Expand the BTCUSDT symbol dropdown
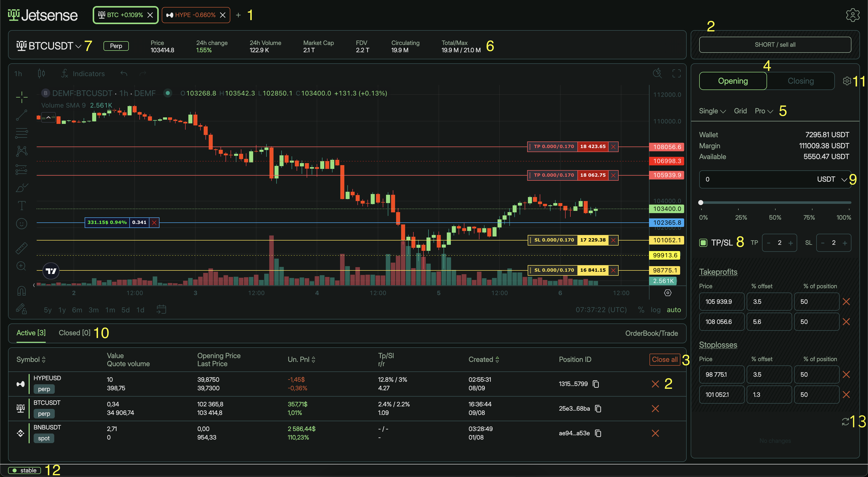This screenshot has width=868, height=477. click(x=78, y=46)
